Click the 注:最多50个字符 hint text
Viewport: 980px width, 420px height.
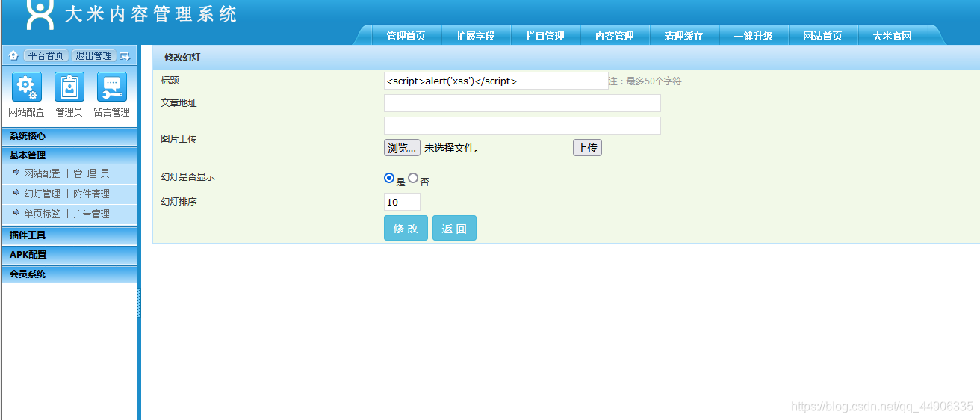tap(645, 81)
